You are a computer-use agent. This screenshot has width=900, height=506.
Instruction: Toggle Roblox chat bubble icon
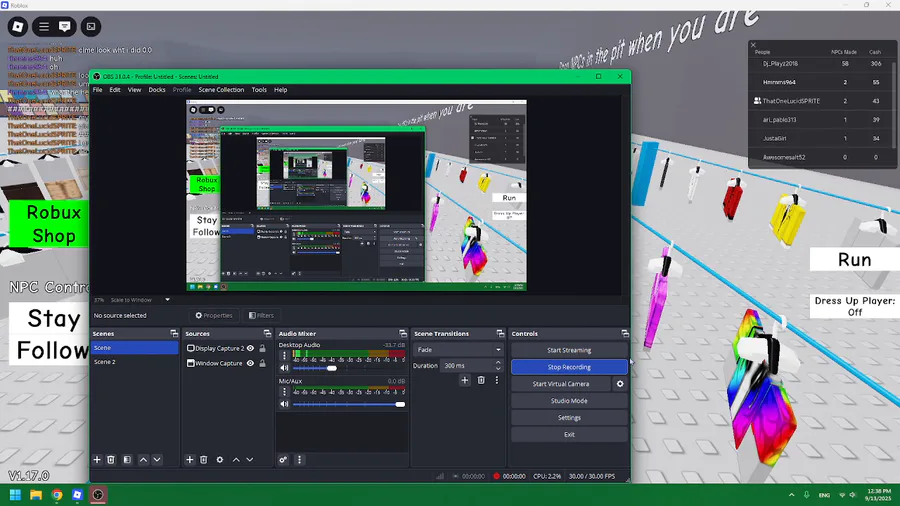tap(65, 26)
